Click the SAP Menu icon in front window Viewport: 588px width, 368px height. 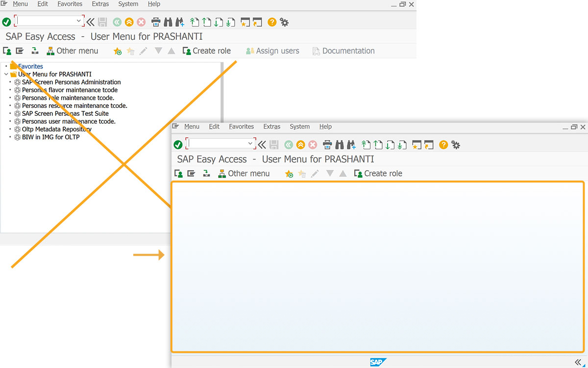[x=191, y=174]
